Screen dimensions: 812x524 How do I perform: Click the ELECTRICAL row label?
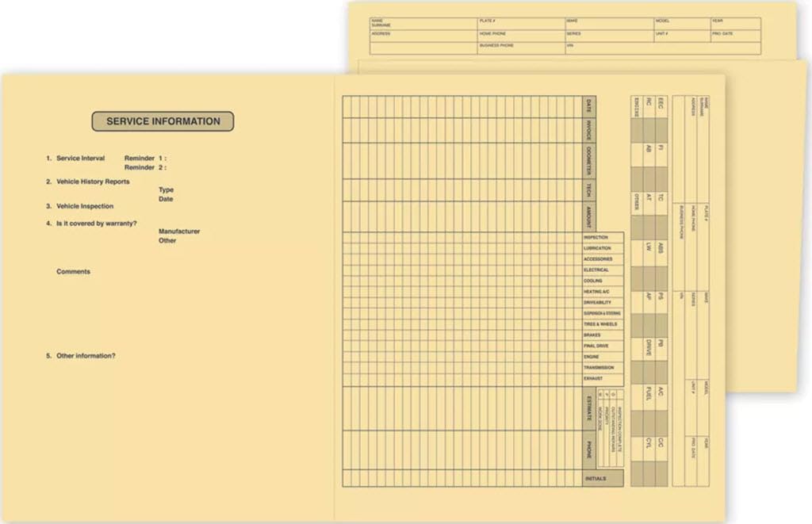click(x=603, y=270)
